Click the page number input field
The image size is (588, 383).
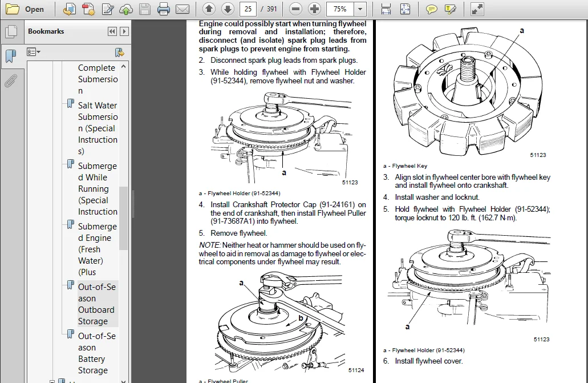248,9
